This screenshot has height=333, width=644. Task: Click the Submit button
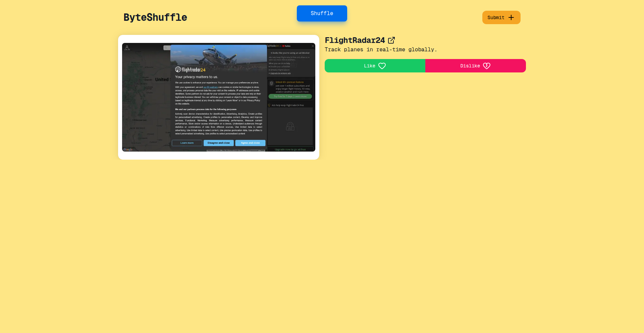pos(501,17)
